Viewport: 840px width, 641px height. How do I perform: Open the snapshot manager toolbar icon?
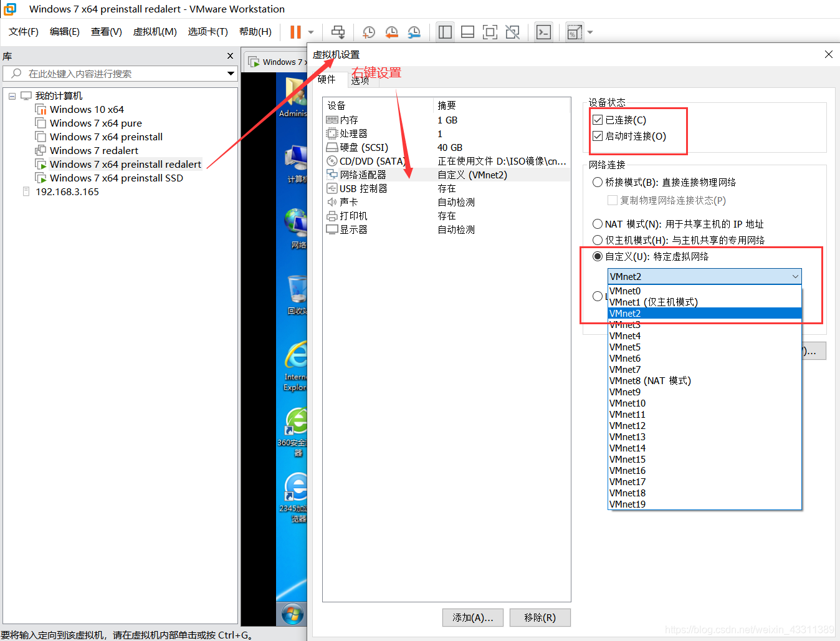pos(414,32)
